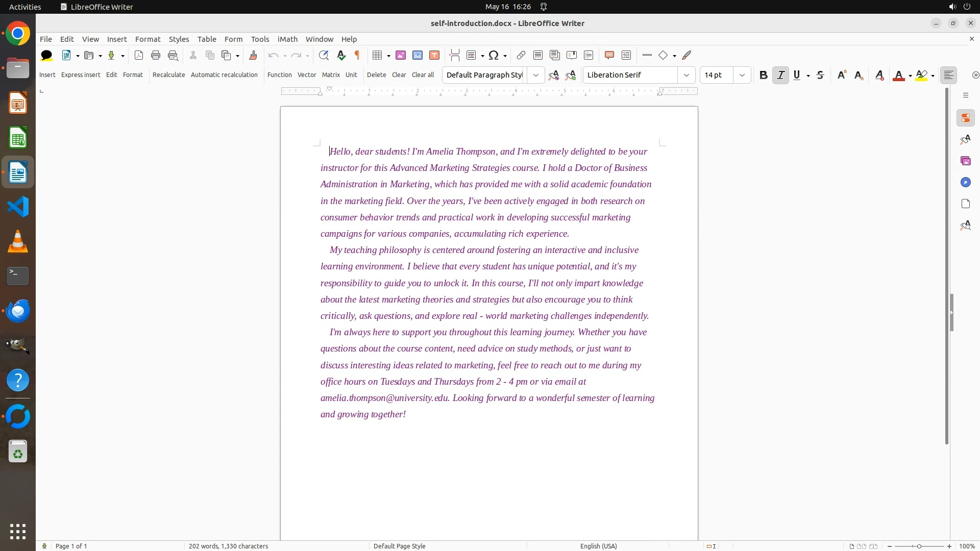Viewport: 980px width, 551px height.
Task: Open the Navigator sidebar panel
Action: point(965,182)
